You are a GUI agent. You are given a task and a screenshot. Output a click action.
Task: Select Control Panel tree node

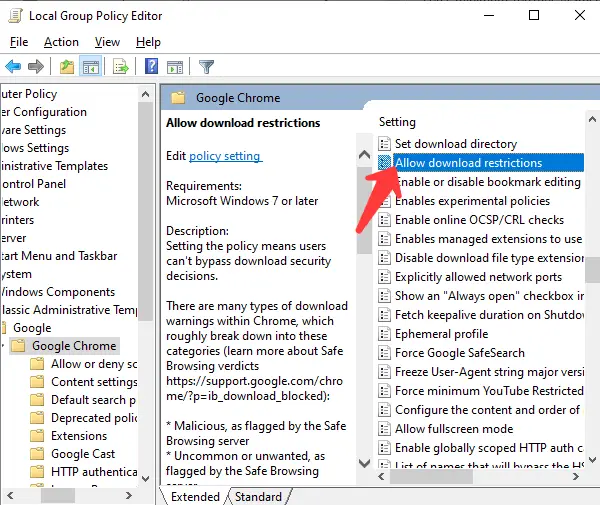click(33, 184)
